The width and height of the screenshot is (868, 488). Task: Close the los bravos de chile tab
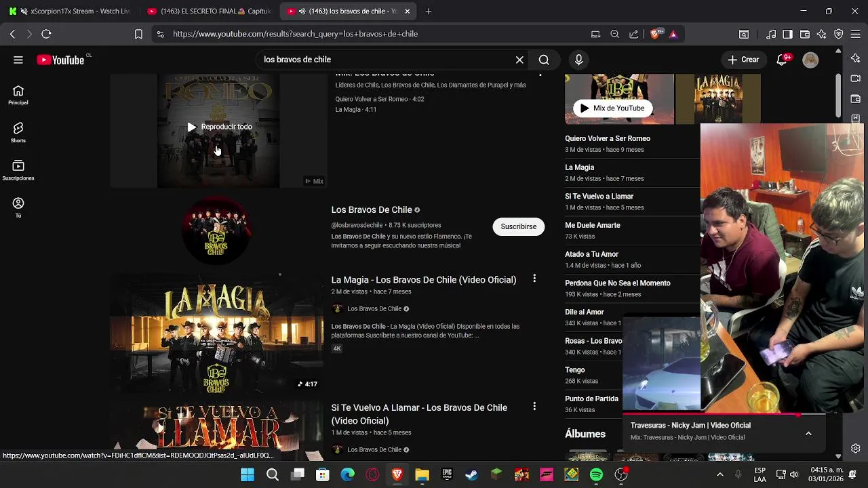pos(407,11)
